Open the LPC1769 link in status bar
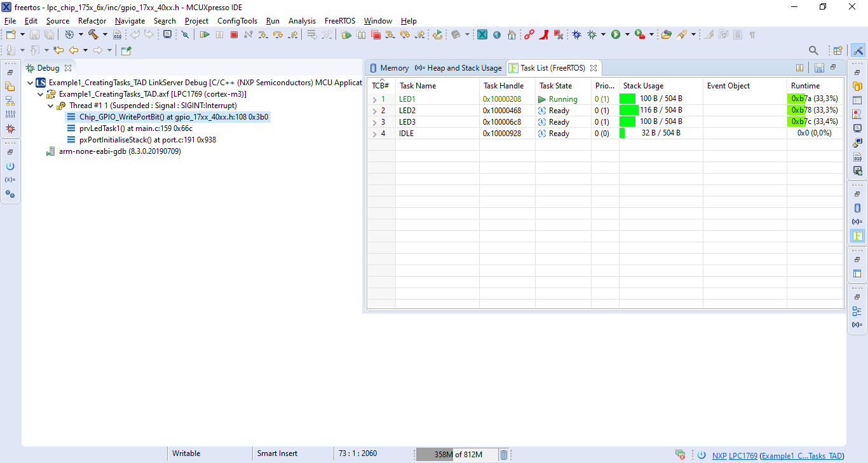Viewport: 868px width, 463px height. 742,455
